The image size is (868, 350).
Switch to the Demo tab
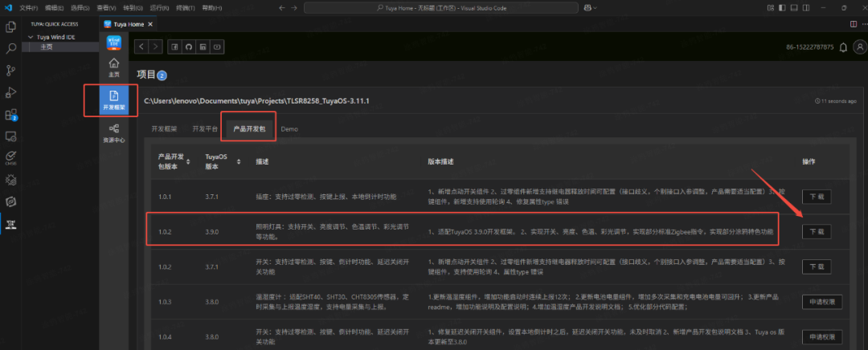tap(289, 128)
